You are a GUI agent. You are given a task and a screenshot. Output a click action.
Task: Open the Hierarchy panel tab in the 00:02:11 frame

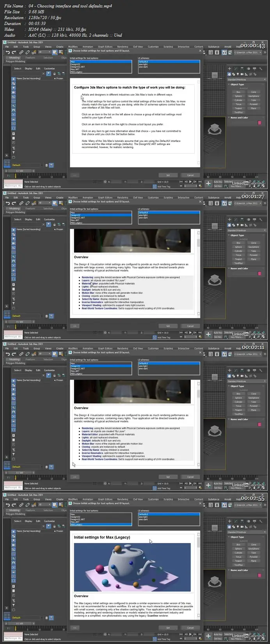242,370
